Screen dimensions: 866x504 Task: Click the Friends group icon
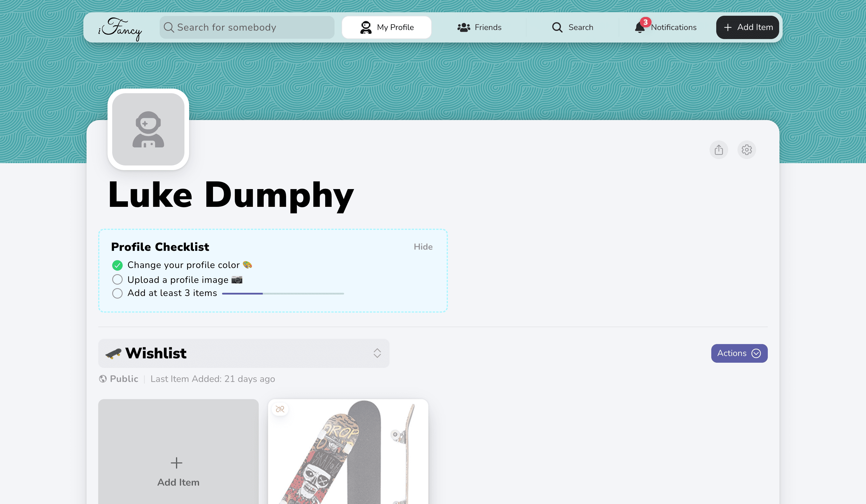pyautogui.click(x=464, y=27)
